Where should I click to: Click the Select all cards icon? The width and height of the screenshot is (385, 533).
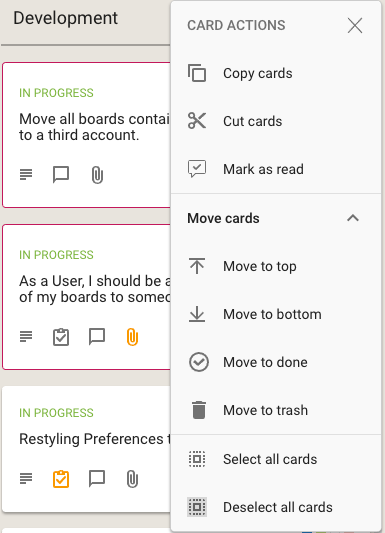(197, 459)
